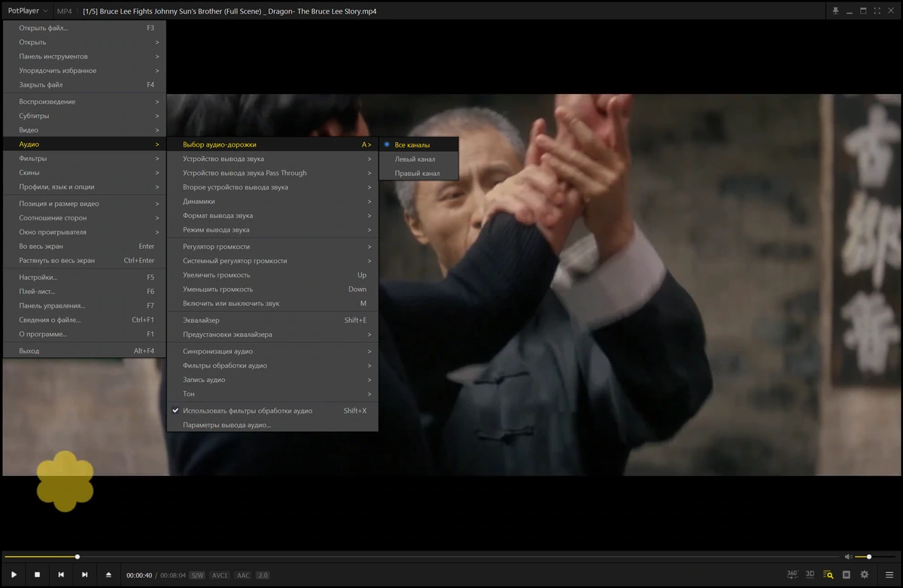
Task: Open 'Настройки...' preferences entry
Action: pyautogui.click(x=84, y=277)
